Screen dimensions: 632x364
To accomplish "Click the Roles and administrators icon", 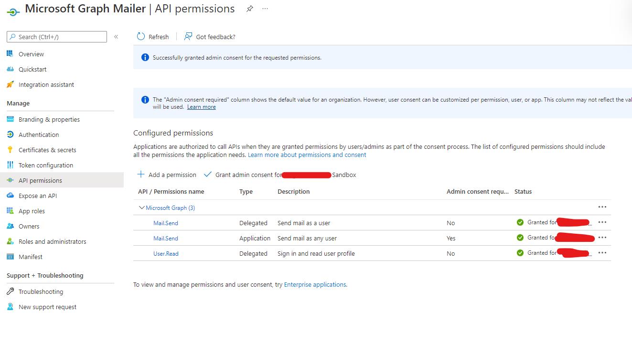I will (x=10, y=241).
